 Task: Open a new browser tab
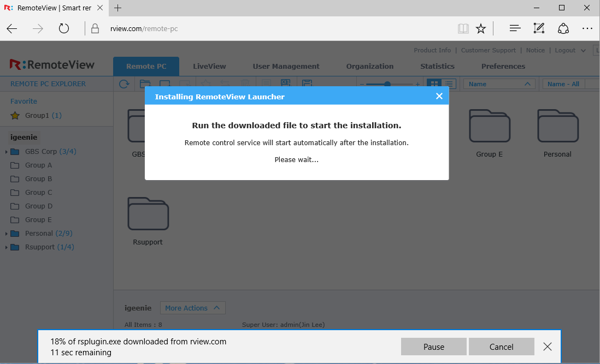click(118, 8)
